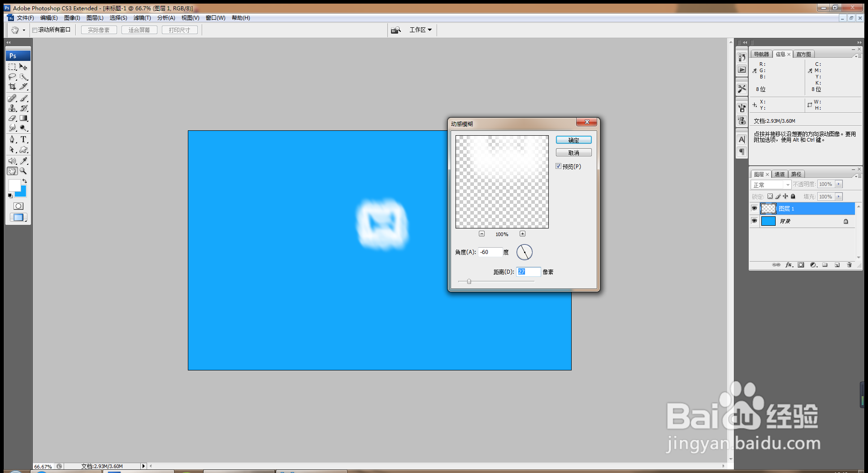
Task: Toggle lock position
Action: point(785,196)
